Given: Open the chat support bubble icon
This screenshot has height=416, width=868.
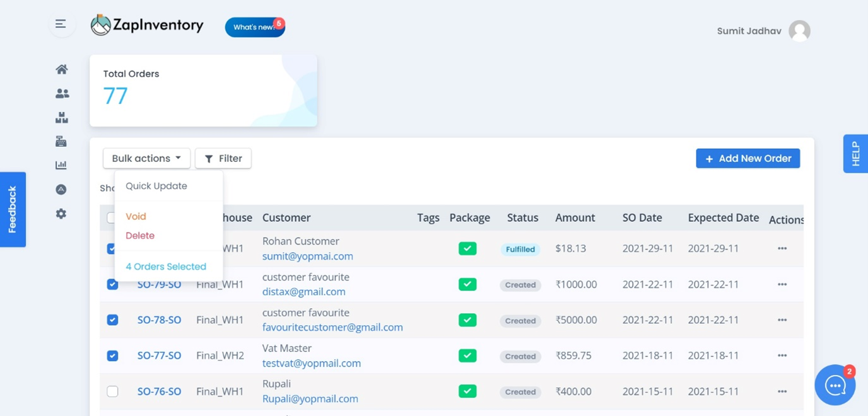Looking at the screenshot, I should coord(835,385).
